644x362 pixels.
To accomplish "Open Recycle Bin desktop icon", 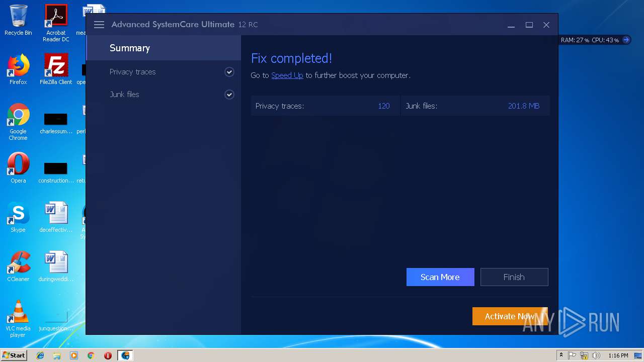I will [18, 20].
